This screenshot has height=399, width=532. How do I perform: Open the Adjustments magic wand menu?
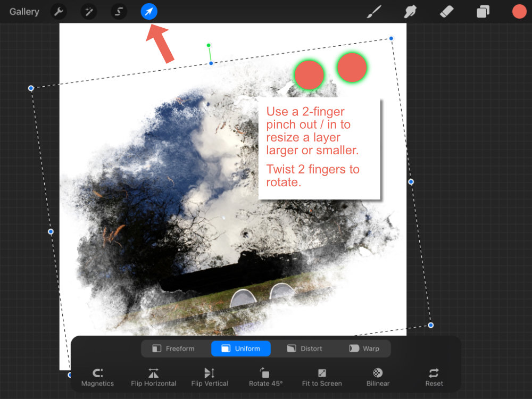tap(88, 12)
